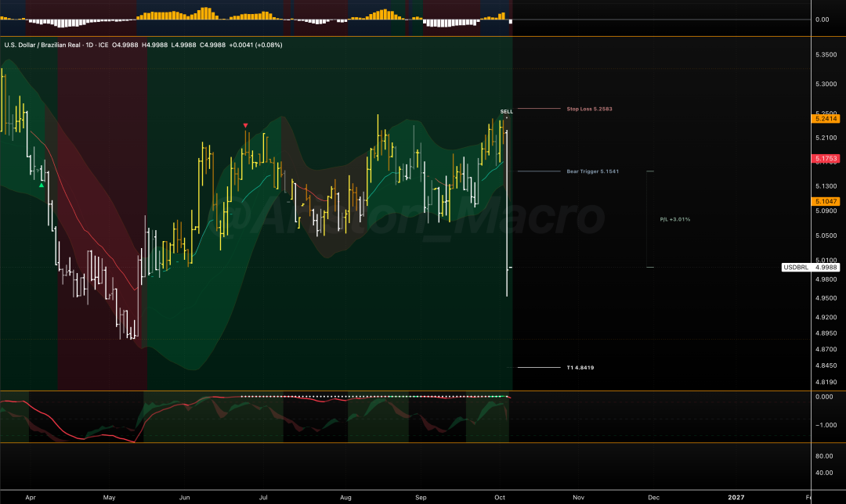Click the 4.8950 price axis label

[826, 333]
